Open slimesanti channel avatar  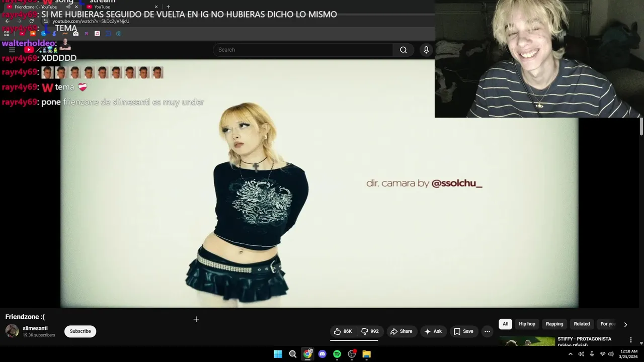coord(12,331)
